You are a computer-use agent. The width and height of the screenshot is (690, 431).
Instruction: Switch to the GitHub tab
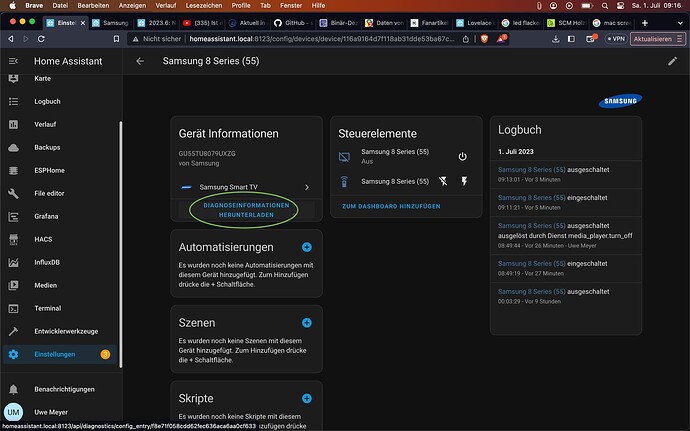pyautogui.click(x=293, y=23)
